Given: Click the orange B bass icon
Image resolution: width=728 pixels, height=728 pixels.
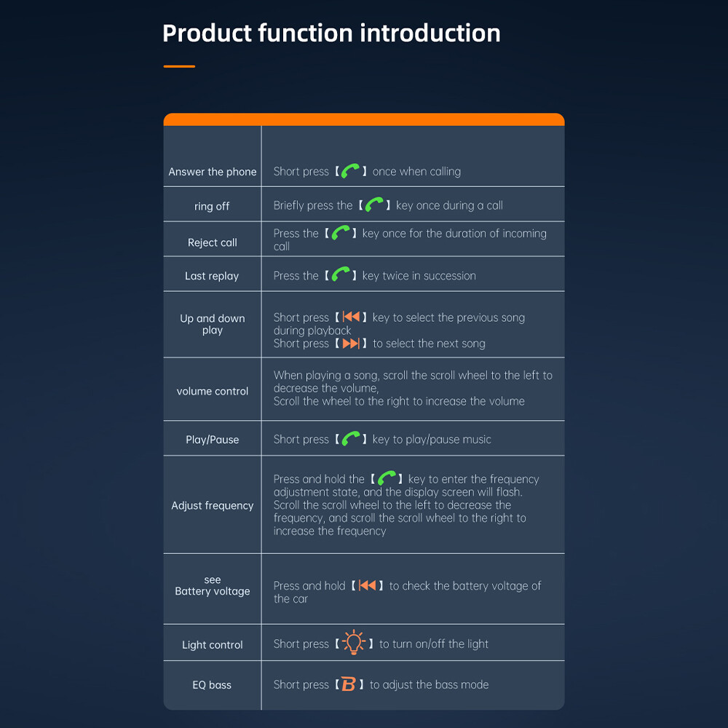Looking at the screenshot, I should tap(349, 684).
